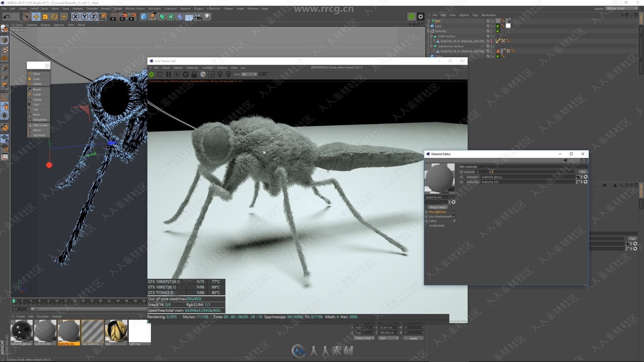This screenshot has height=362, width=644.
Task: Open the Chn channel dropdown DL
Action: tap(249, 74)
